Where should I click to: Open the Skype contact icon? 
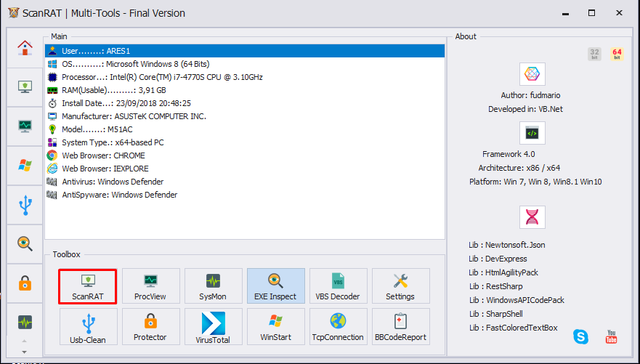pos(580,337)
